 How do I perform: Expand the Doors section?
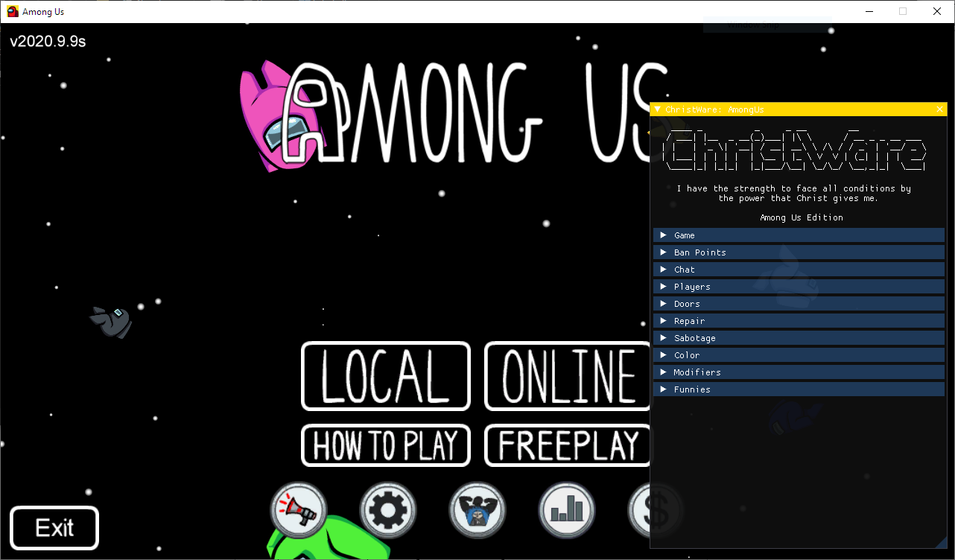(799, 304)
